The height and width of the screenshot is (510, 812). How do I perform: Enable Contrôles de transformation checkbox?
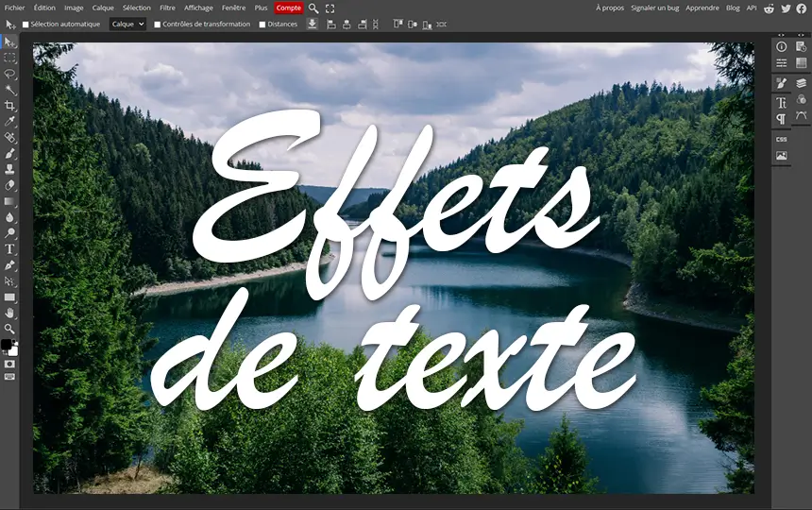pyautogui.click(x=157, y=25)
